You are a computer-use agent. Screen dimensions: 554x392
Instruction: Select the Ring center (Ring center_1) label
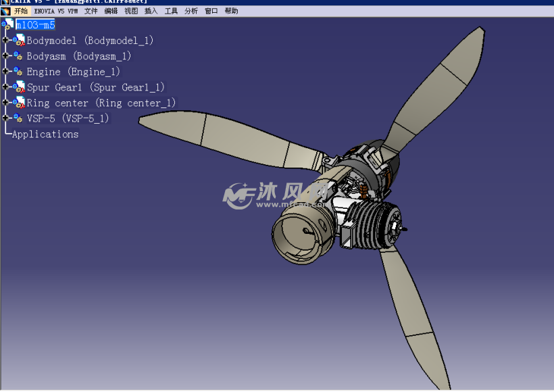(101, 103)
